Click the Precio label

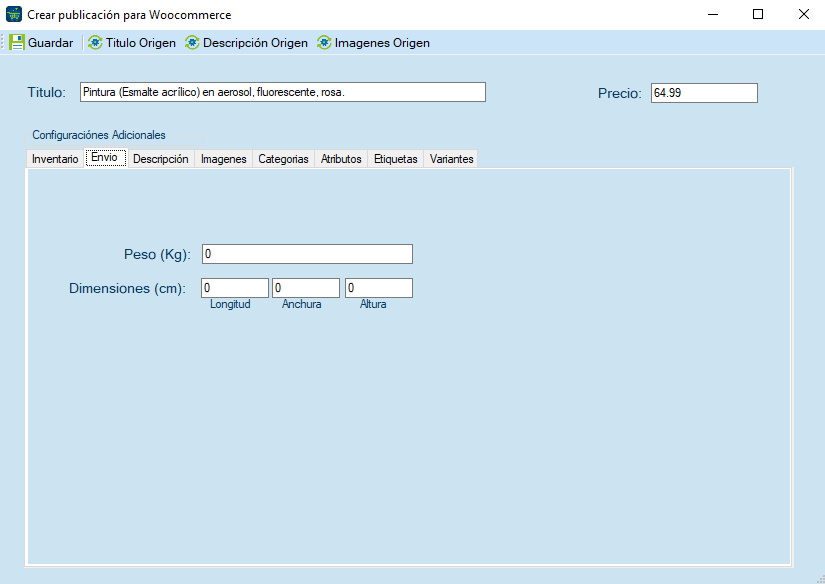620,94
